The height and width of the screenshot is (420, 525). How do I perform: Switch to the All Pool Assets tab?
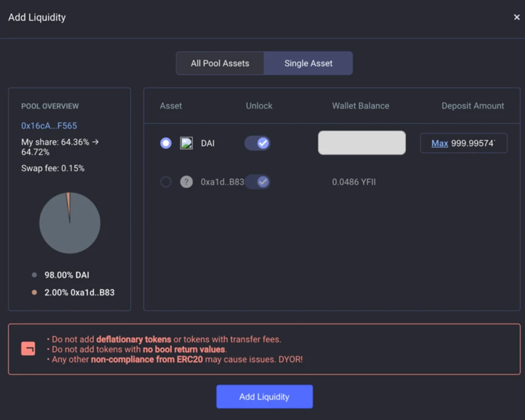coord(220,63)
